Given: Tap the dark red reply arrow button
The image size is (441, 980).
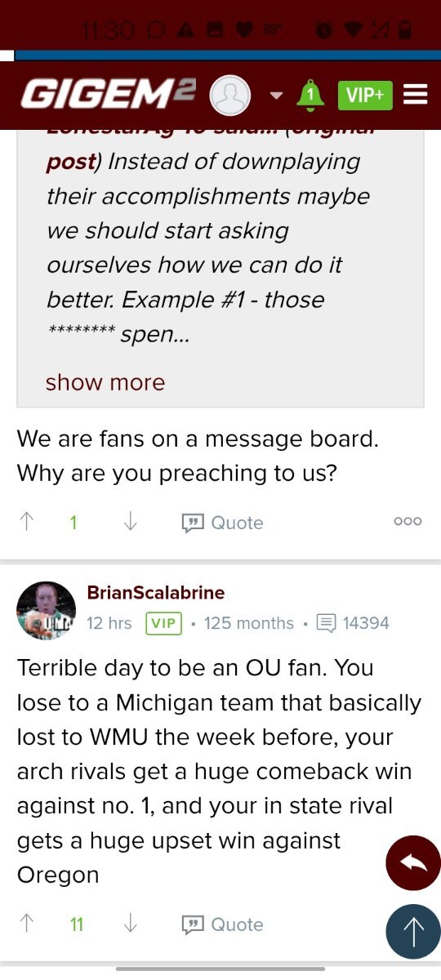Looking at the screenshot, I should [413, 863].
